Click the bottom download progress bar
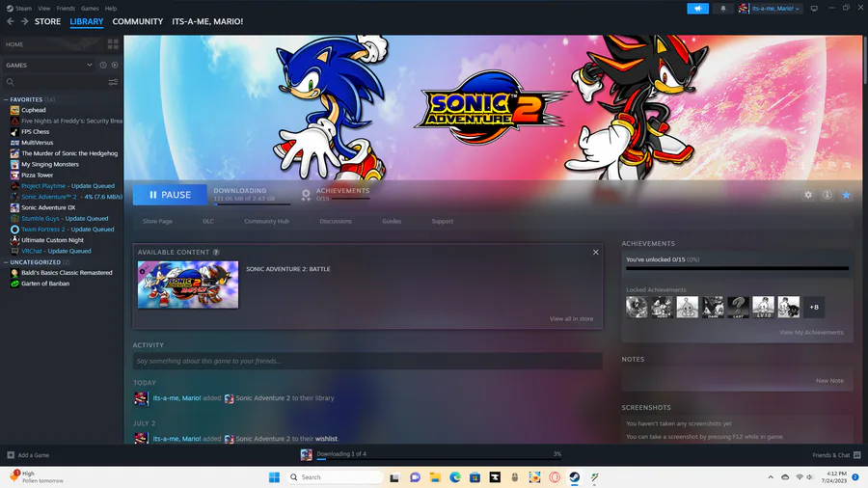The height and width of the screenshot is (488, 868). point(439,459)
